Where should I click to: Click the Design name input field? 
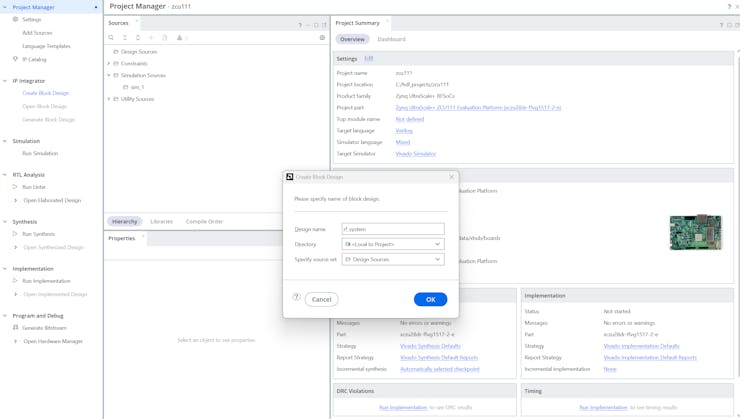393,229
